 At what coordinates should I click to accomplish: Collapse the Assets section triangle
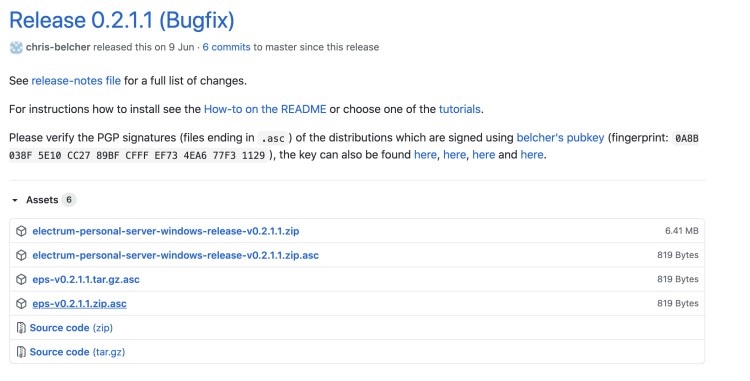tap(15, 200)
